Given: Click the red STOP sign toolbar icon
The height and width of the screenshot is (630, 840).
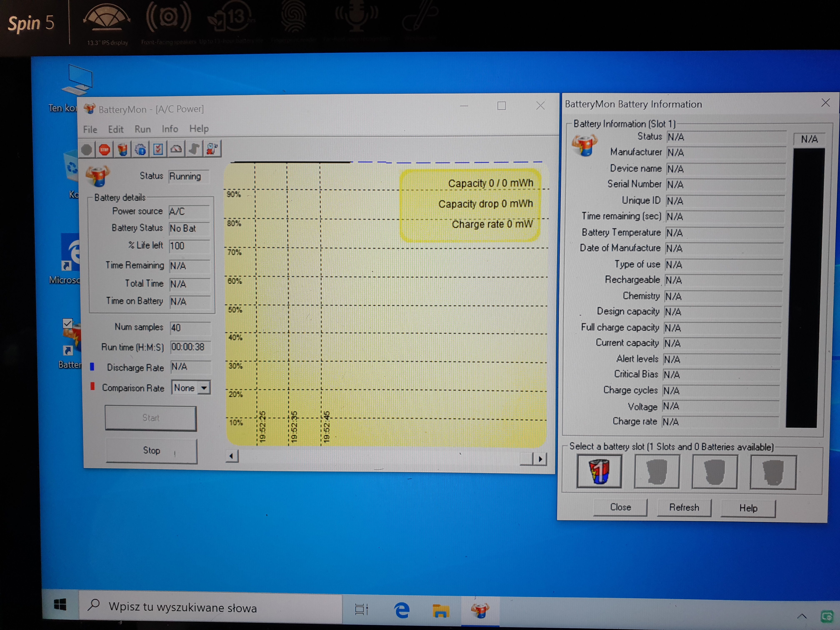Looking at the screenshot, I should click(104, 150).
